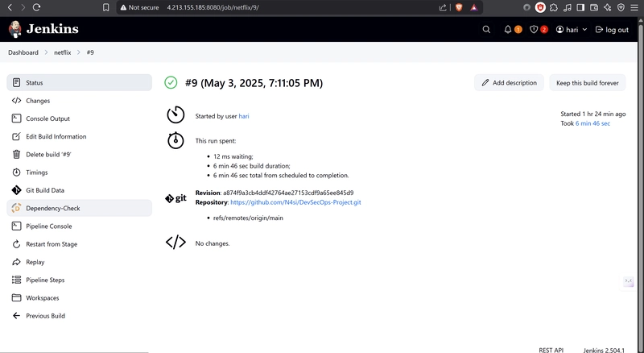Open Dependency-Check in the sidebar

tap(53, 208)
